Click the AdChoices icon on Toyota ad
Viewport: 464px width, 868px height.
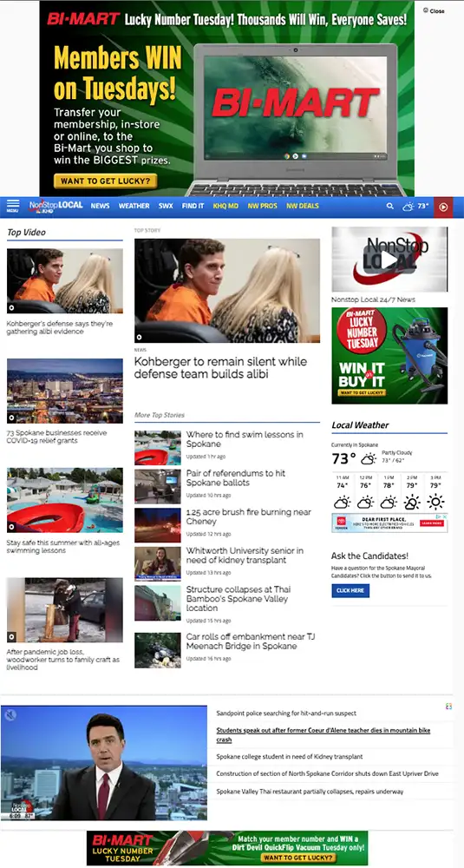click(444, 516)
